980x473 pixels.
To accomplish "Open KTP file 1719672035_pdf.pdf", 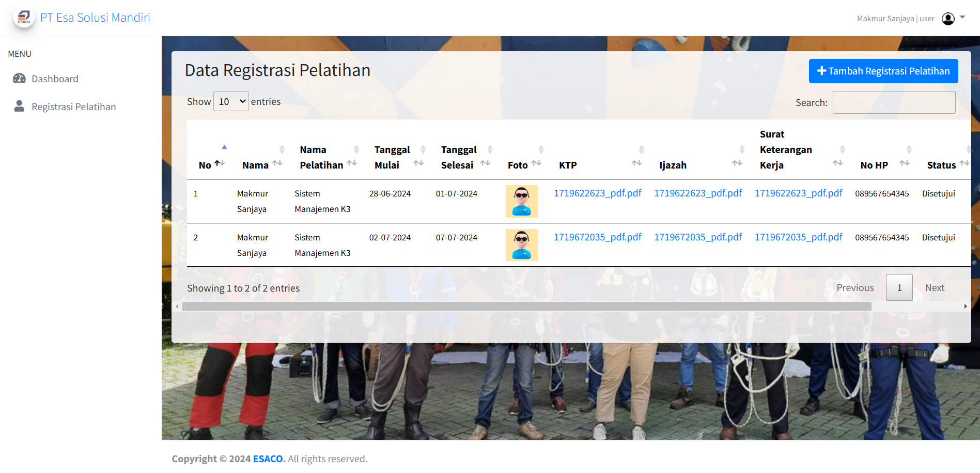I will pos(598,237).
